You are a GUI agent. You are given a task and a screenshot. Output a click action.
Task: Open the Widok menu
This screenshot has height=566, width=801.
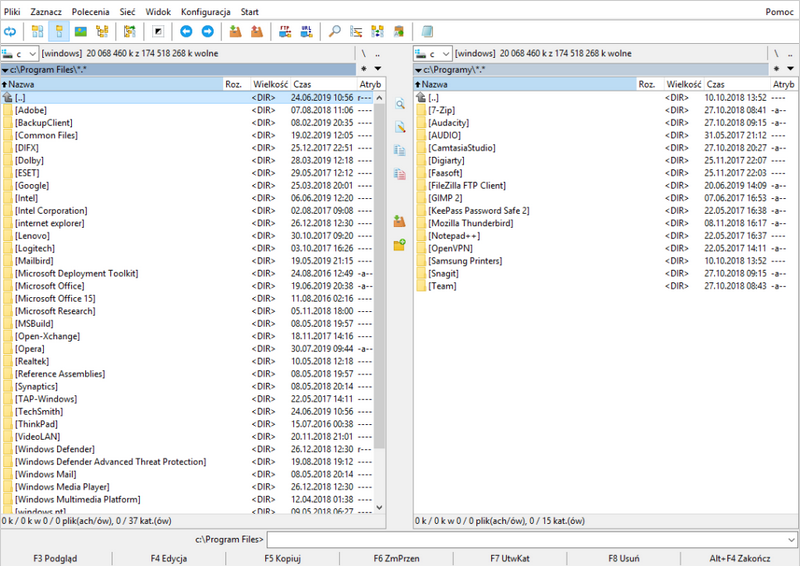click(158, 12)
